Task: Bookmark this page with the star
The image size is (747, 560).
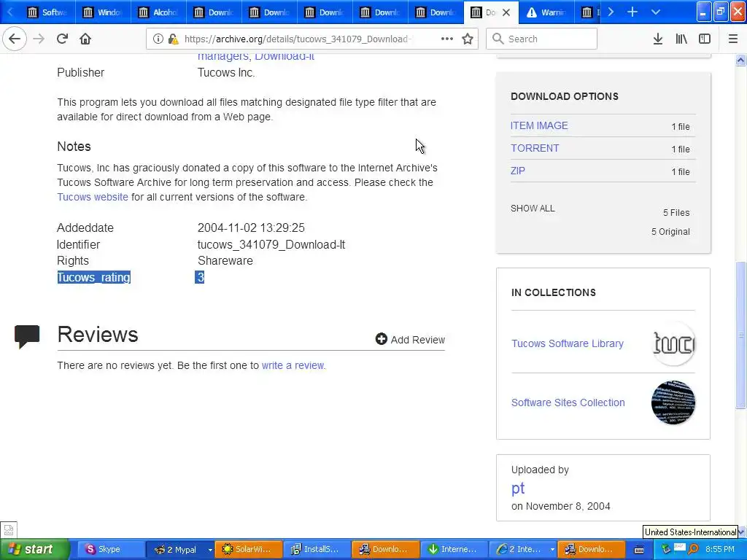Action: pos(468,39)
